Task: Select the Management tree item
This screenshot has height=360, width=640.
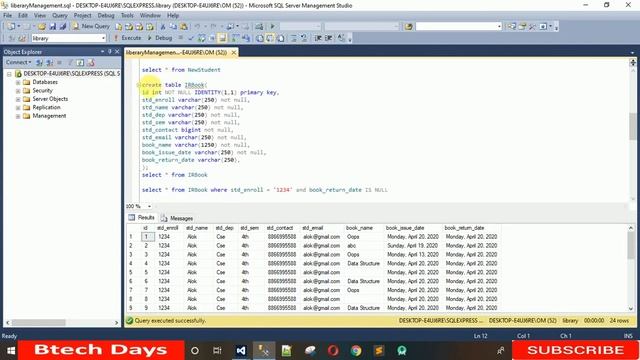Action: 49,116
